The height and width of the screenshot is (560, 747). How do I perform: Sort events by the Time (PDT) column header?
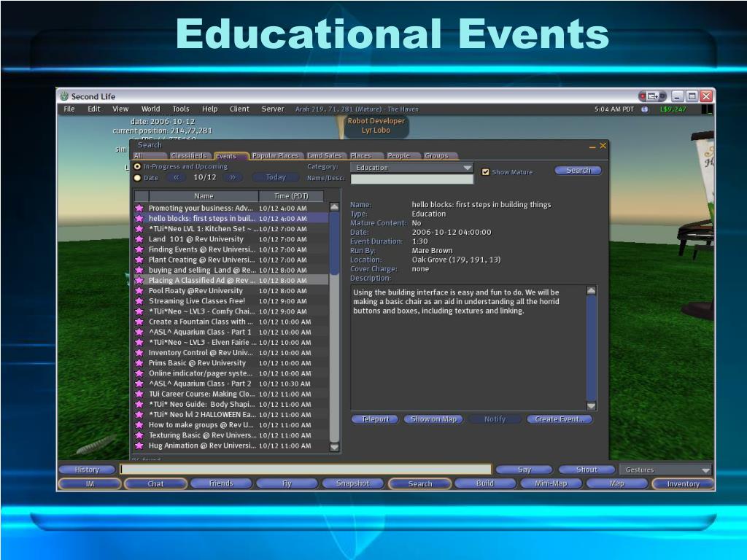click(x=291, y=196)
